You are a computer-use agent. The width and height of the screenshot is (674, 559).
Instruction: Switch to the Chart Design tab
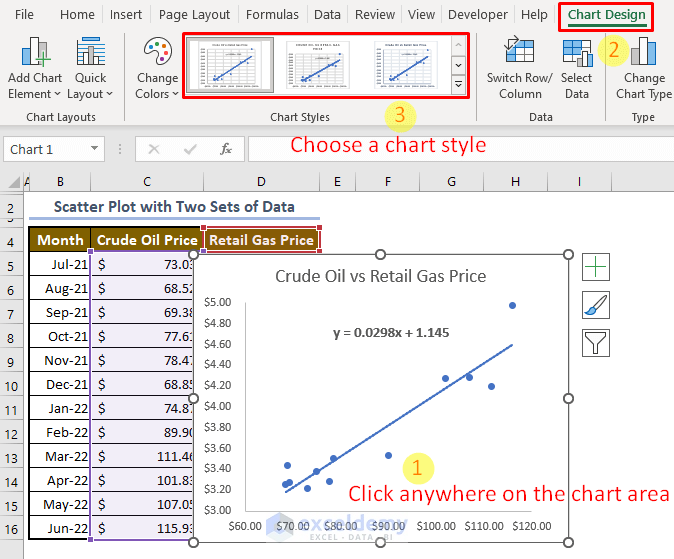pyautogui.click(x=606, y=15)
